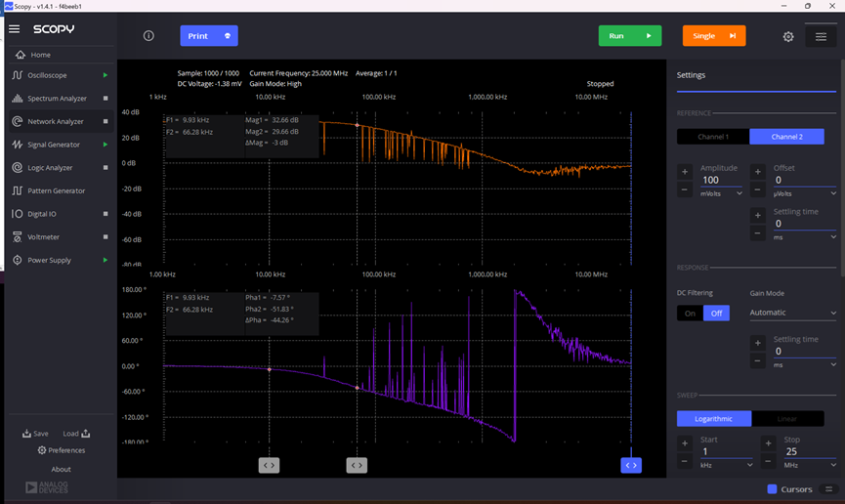Open the cursors settings icon at bottom right
845x504 pixels.
coord(828,489)
